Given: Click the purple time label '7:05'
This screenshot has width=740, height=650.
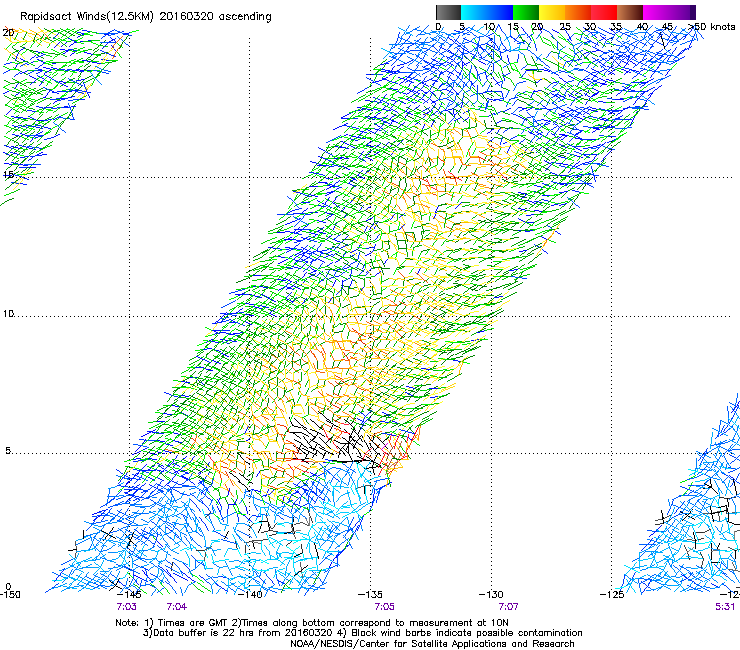Looking at the screenshot, I should 384,607.
